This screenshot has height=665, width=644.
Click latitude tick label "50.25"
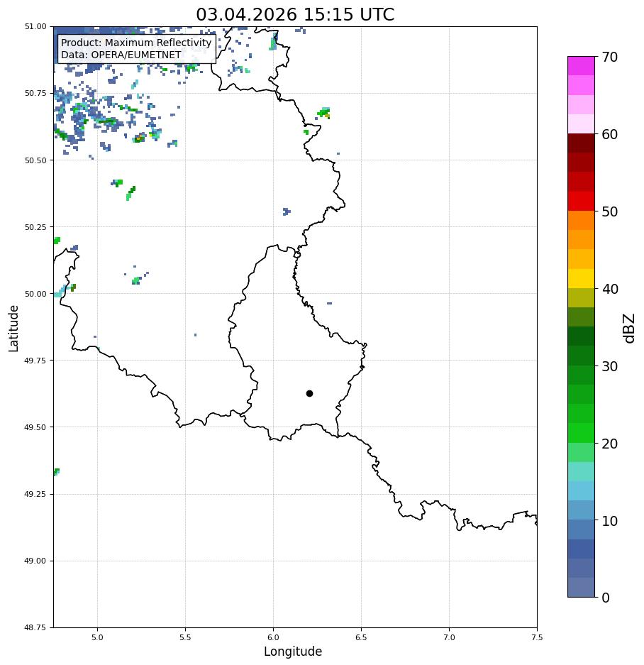[35, 227]
